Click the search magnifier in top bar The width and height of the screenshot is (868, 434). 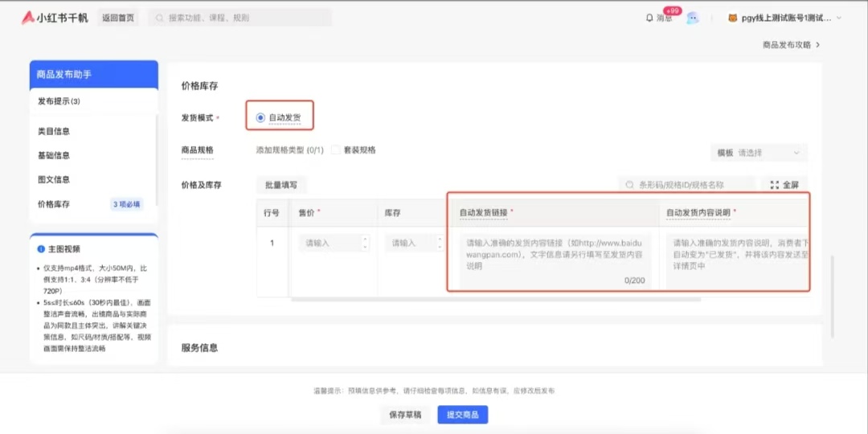(159, 18)
